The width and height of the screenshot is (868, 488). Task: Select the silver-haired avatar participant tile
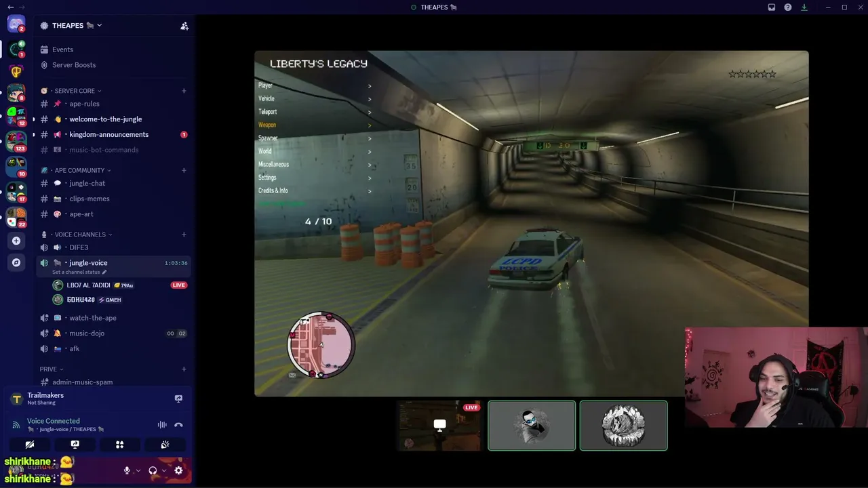(x=623, y=426)
